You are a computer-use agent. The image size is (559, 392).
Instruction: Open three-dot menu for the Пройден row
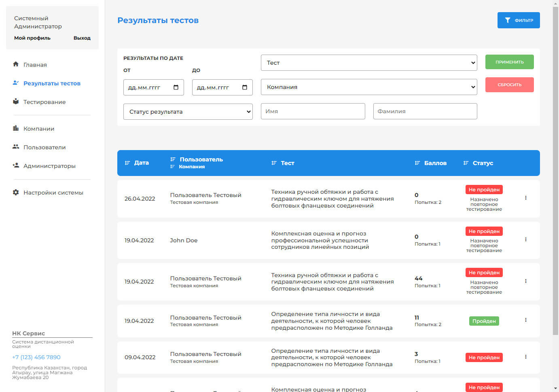(526, 320)
